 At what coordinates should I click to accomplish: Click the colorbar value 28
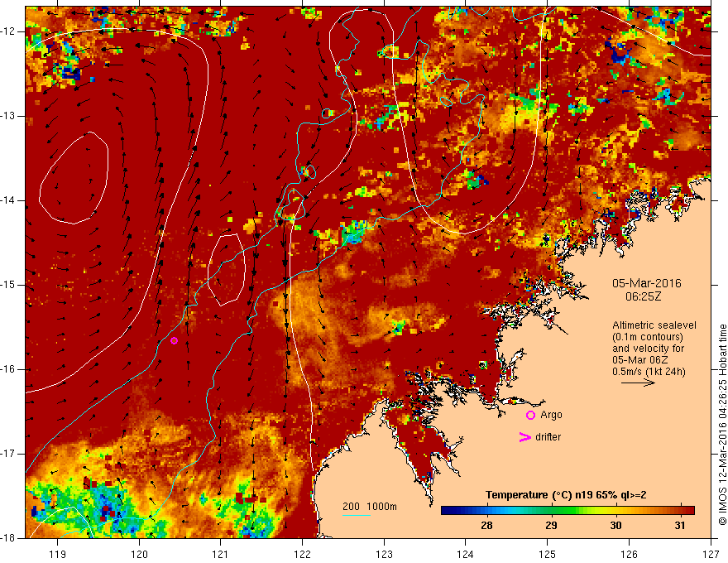tap(486, 526)
